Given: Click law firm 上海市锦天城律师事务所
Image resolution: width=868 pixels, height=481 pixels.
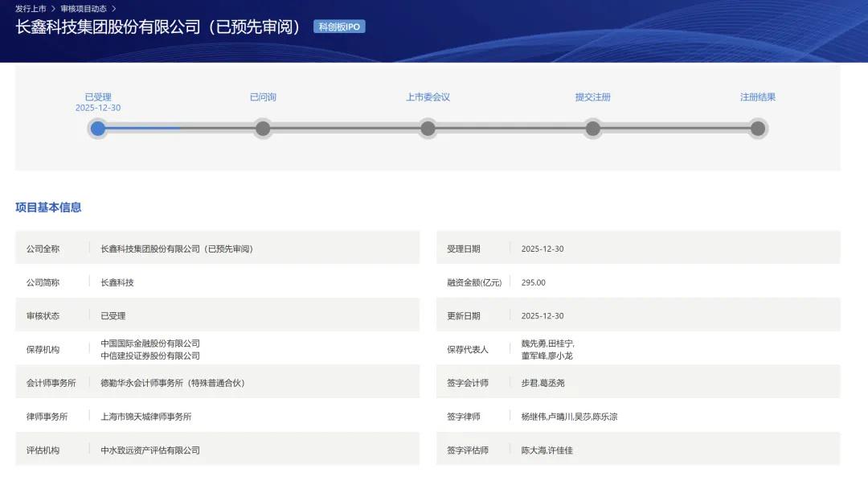Looking at the screenshot, I should [146, 417].
